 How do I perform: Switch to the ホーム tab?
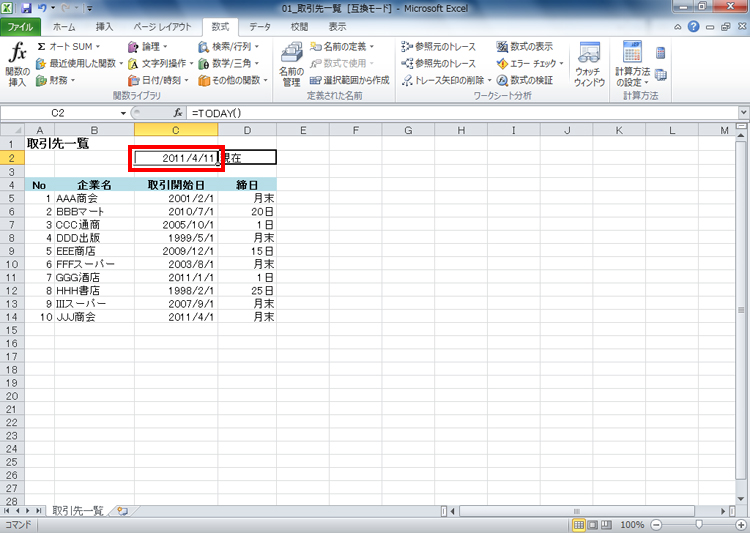[64, 27]
